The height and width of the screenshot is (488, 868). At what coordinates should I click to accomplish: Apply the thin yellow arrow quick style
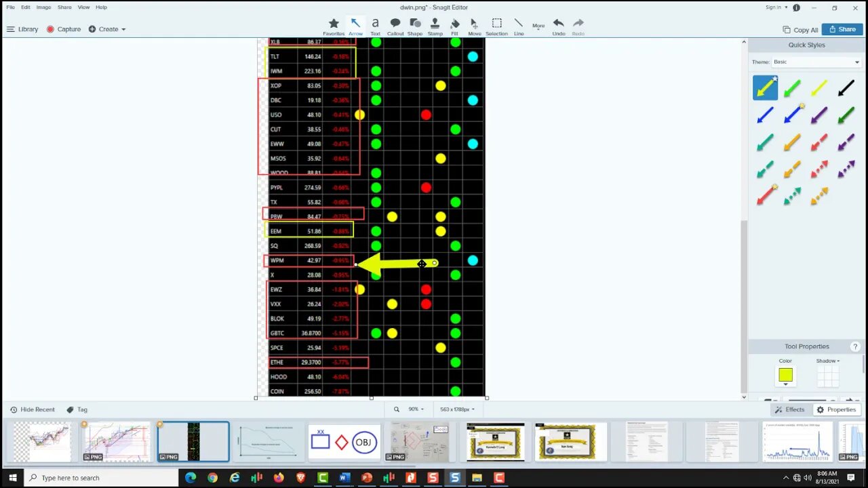[x=819, y=88]
